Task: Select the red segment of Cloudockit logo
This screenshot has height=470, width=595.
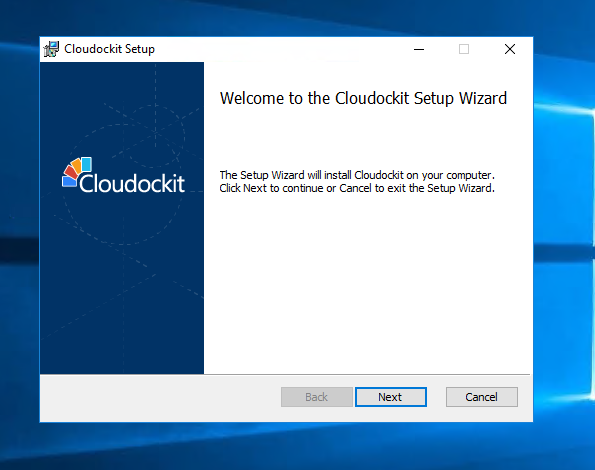Action: [70, 172]
